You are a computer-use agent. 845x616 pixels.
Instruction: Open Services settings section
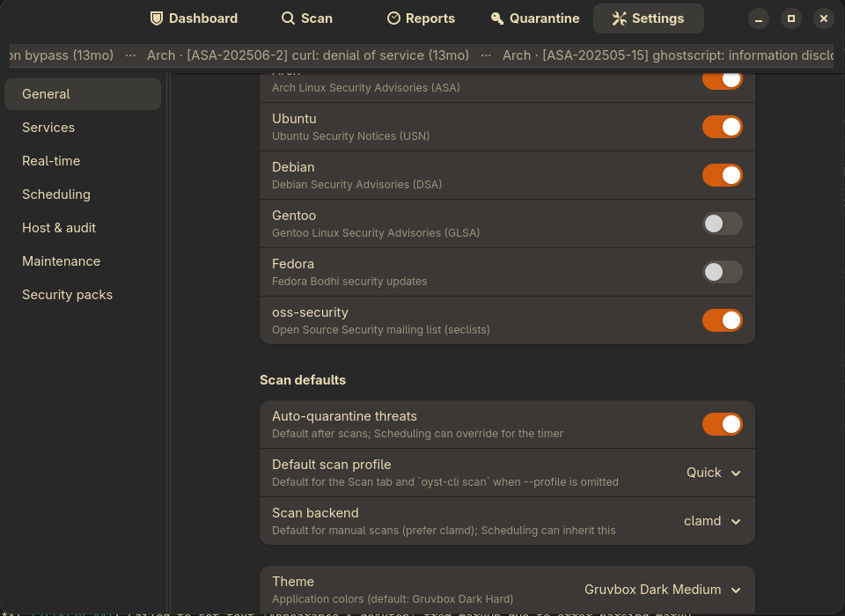click(x=83, y=128)
